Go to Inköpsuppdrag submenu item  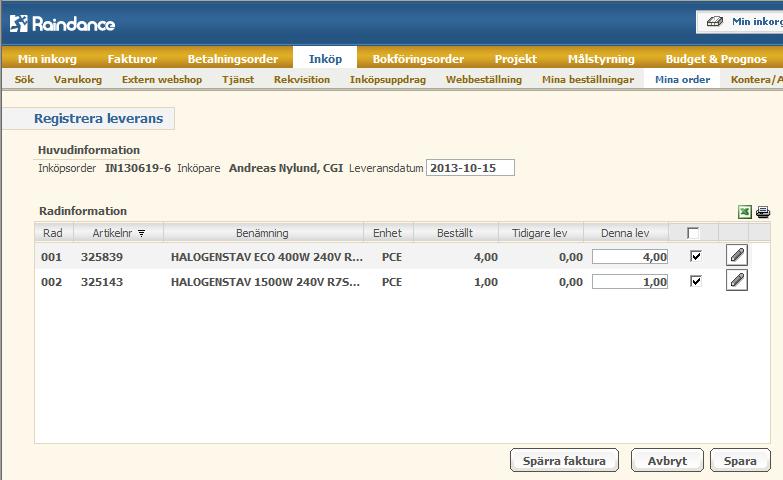(388, 79)
